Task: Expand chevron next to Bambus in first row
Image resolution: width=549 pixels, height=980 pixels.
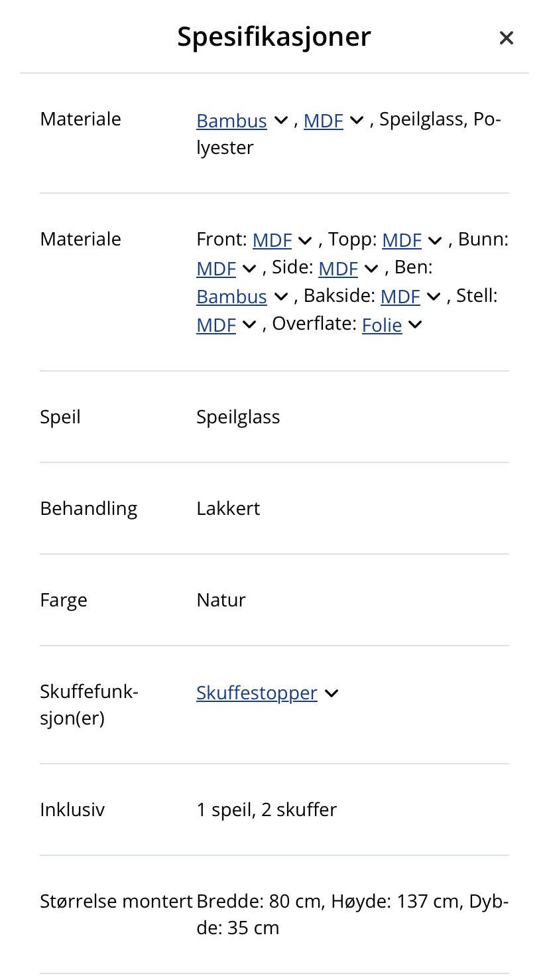Action: click(x=280, y=121)
